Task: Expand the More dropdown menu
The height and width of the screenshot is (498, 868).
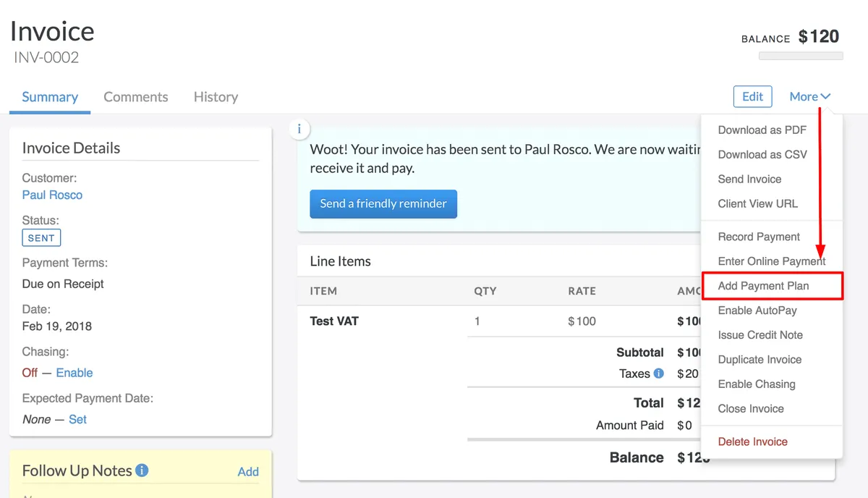Action: point(809,97)
